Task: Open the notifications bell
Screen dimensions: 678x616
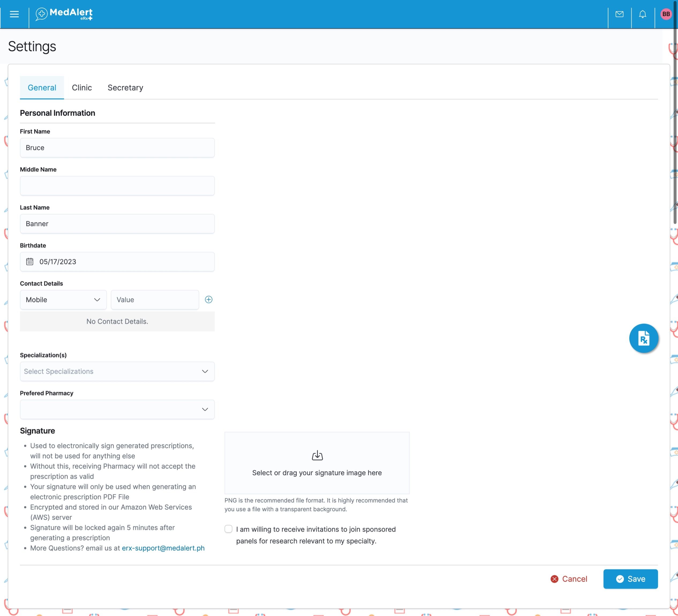Action: tap(642, 14)
